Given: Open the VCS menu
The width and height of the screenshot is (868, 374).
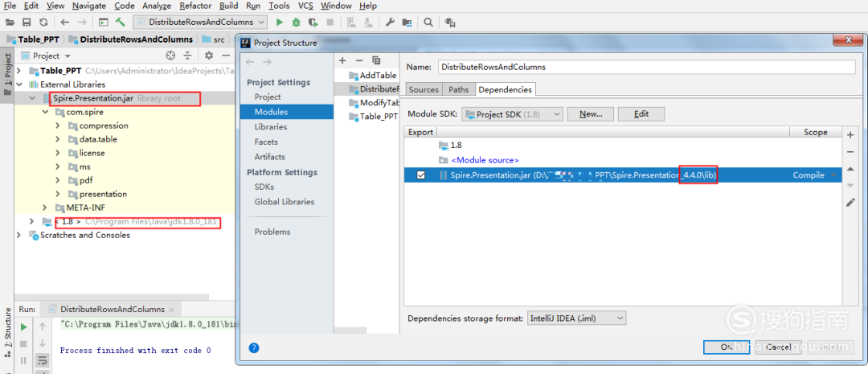Looking at the screenshot, I should (x=305, y=6).
